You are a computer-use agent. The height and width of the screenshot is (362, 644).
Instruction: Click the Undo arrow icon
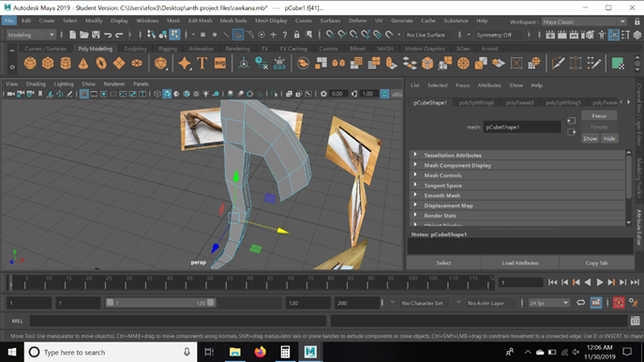click(108, 35)
